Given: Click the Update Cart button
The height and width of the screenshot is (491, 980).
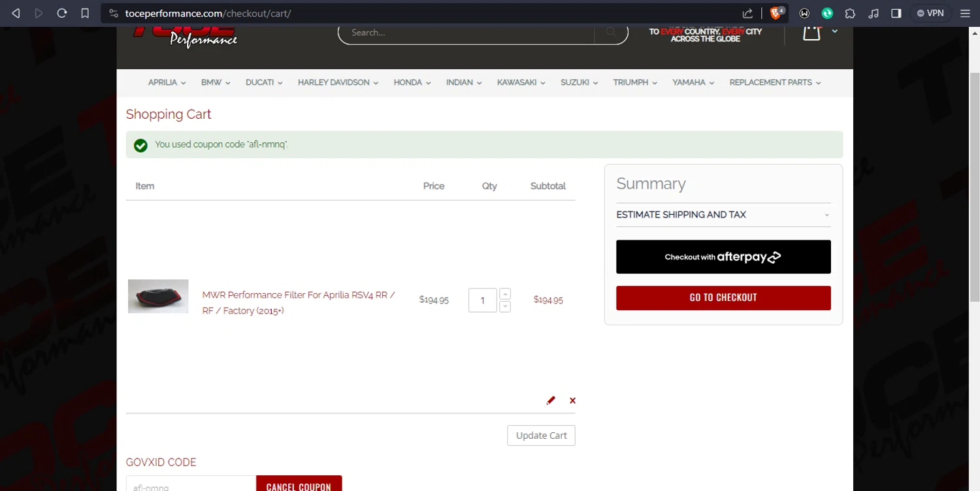Looking at the screenshot, I should pos(541,436).
